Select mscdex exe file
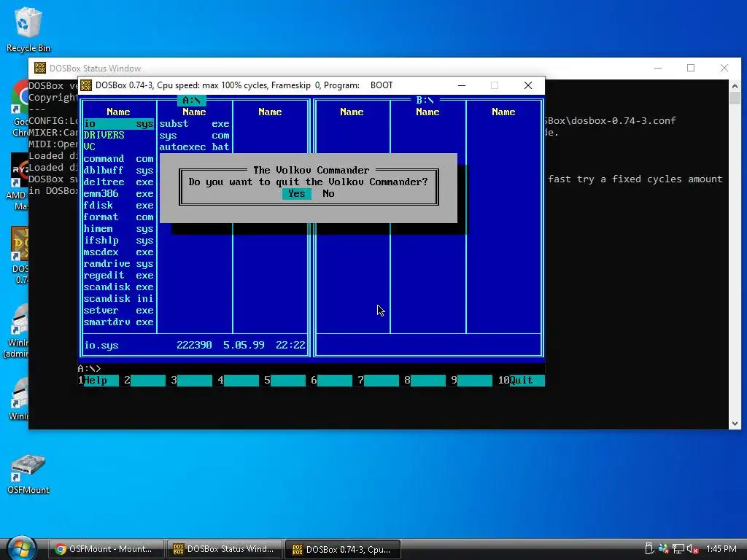Viewport: 747px width, 560px height. tap(119, 252)
